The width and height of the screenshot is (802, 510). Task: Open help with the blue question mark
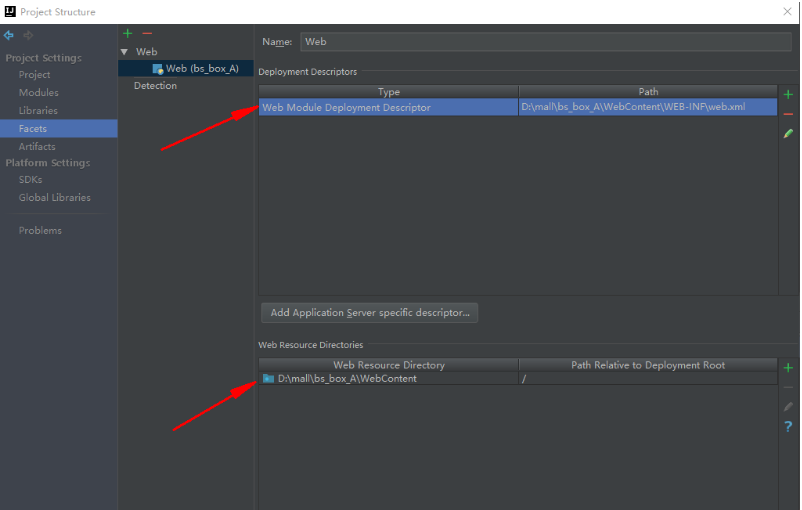(x=788, y=427)
